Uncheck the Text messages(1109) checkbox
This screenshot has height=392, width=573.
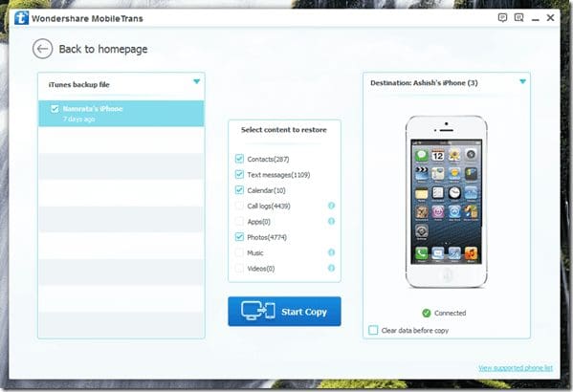(239, 174)
